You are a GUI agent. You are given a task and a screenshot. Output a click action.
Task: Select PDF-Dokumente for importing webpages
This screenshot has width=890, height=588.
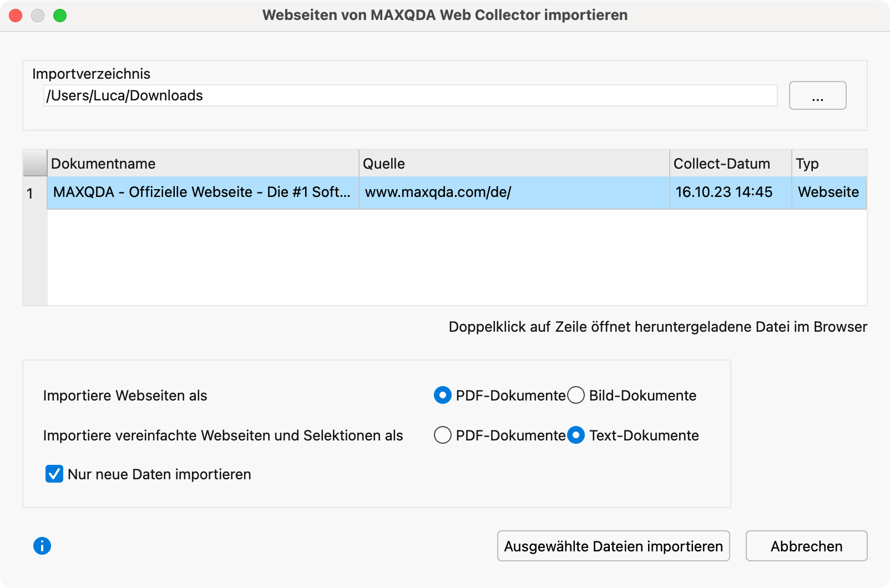[x=442, y=396]
